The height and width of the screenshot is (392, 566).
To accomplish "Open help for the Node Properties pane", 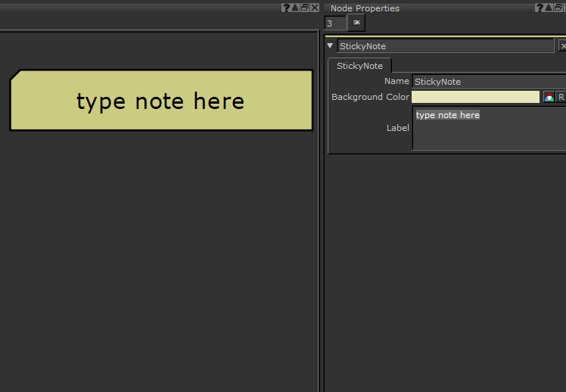I will (540, 8).
